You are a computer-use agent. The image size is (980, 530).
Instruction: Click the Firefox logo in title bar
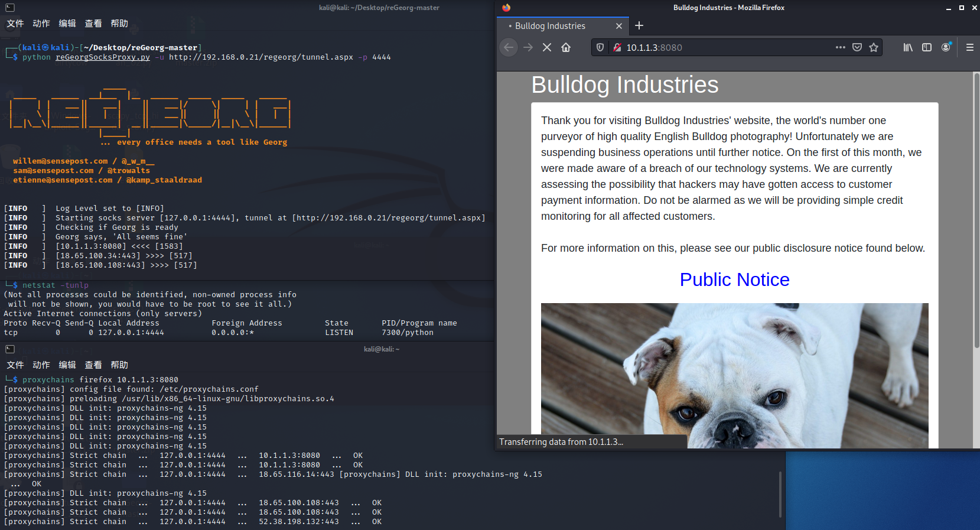click(506, 8)
